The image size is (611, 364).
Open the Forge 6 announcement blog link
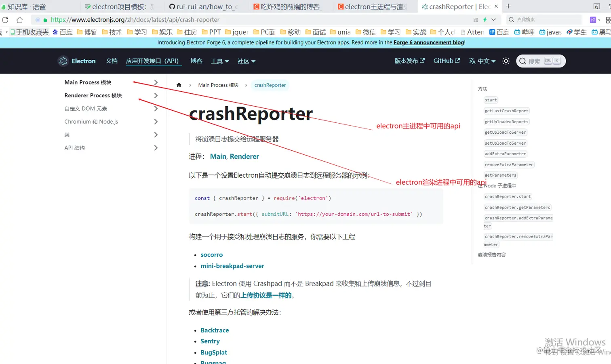coord(429,42)
